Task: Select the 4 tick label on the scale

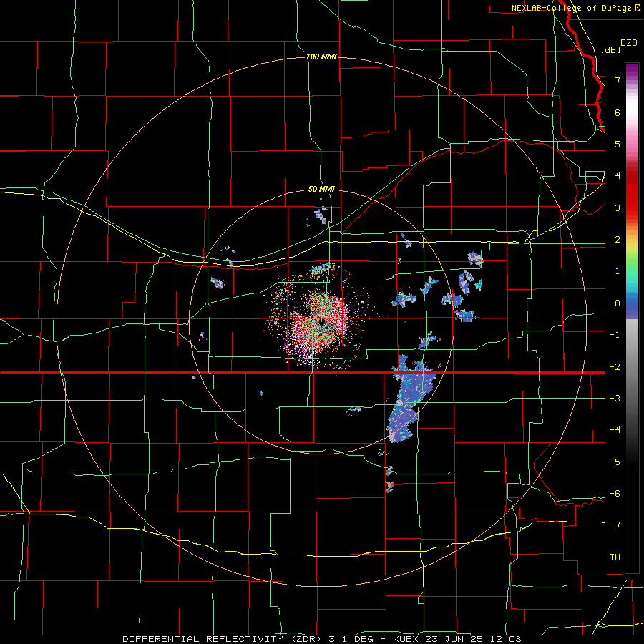Action: pos(618,176)
